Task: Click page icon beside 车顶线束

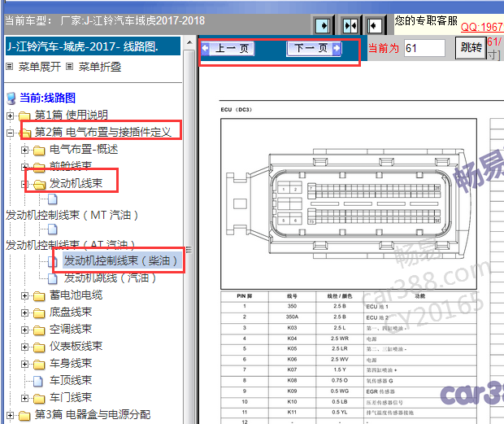Action: (x=38, y=381)
